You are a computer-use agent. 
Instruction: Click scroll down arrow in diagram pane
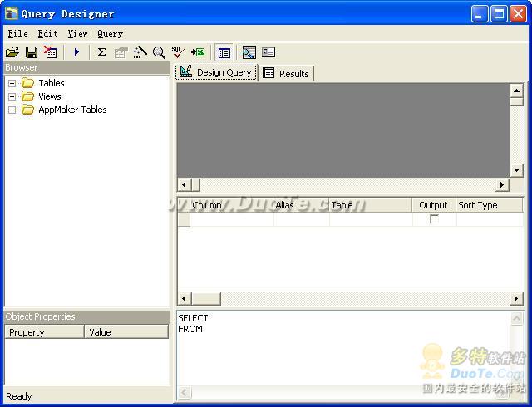516,170
